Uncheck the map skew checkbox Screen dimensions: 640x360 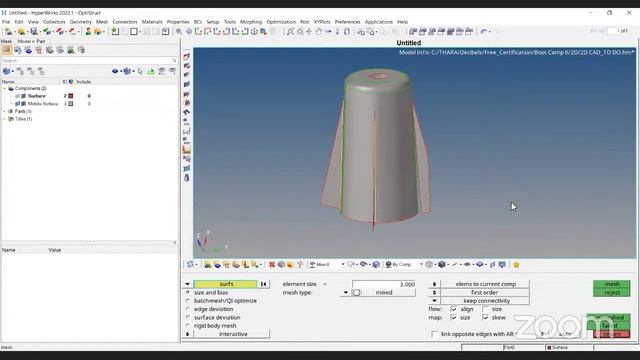[x=485, y=318]
